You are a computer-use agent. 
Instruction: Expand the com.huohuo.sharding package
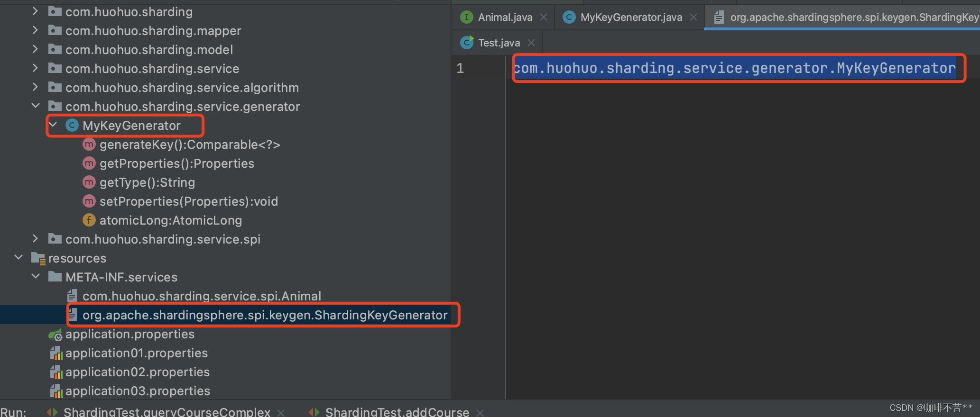[x=35, y=11]
